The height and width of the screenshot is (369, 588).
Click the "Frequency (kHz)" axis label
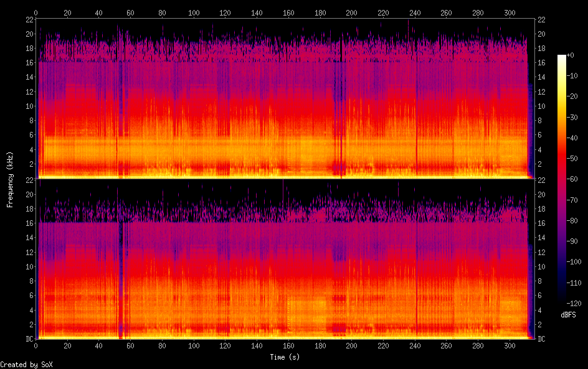pyautogui.click(x=10, y=179)
